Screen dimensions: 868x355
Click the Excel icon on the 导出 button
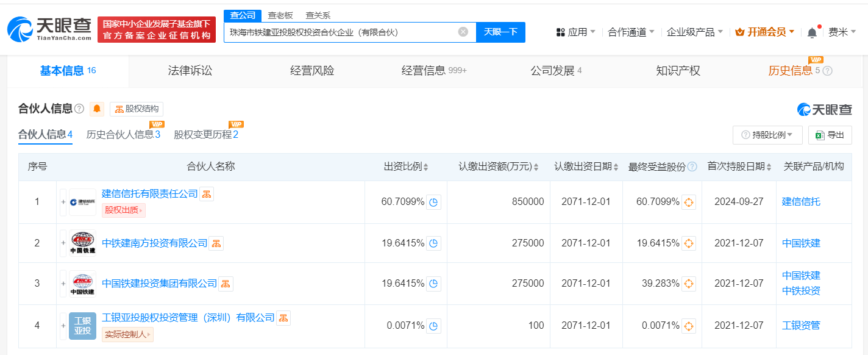click(x=819, y=135)
